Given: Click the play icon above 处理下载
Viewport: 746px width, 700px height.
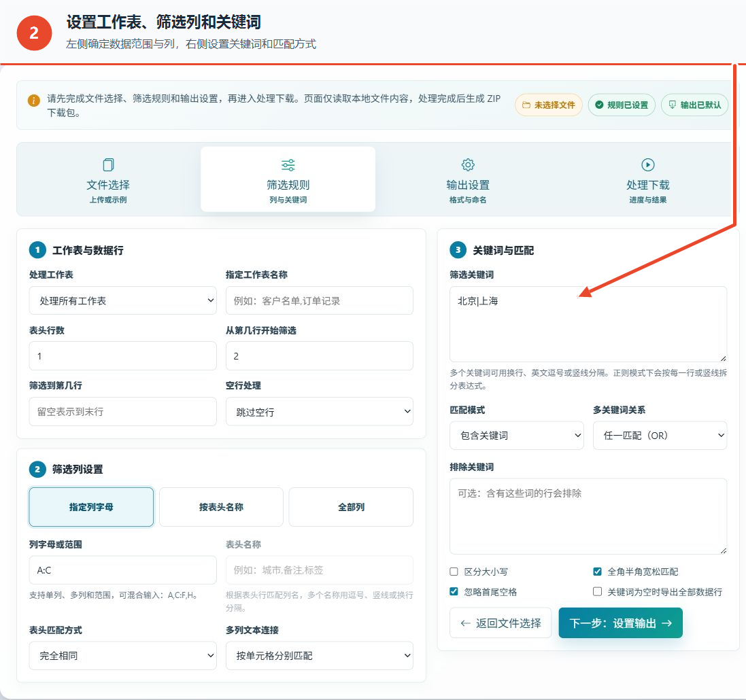Looking at the screenshot, I should pyautogui.click(x=647, y=164).
